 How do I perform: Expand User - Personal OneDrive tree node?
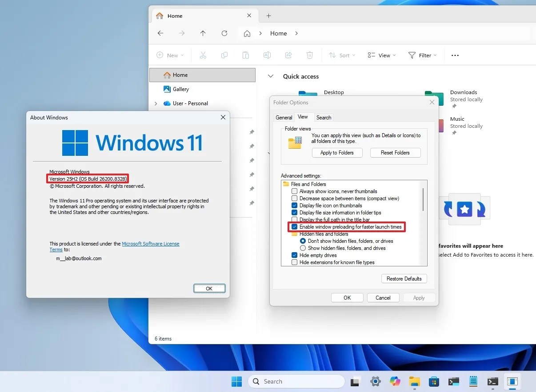click(156, 103)
